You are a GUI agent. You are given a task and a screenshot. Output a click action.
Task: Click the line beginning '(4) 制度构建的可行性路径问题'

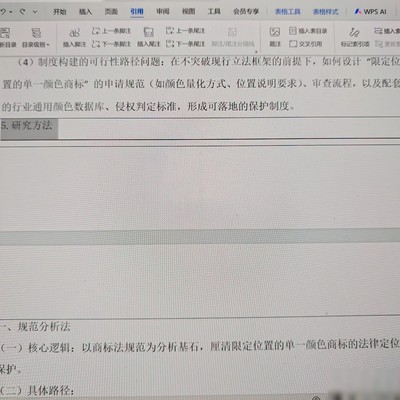pos(208,62)
